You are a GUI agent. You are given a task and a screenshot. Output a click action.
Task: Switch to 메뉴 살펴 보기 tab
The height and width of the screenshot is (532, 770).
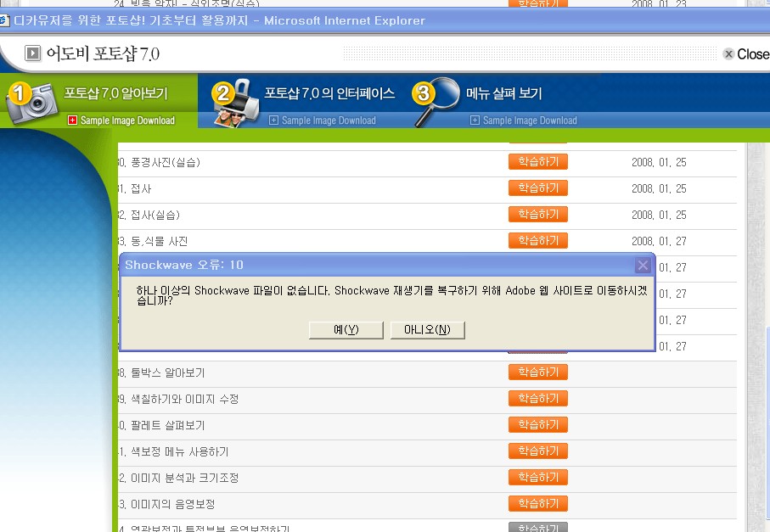[503, 93]
